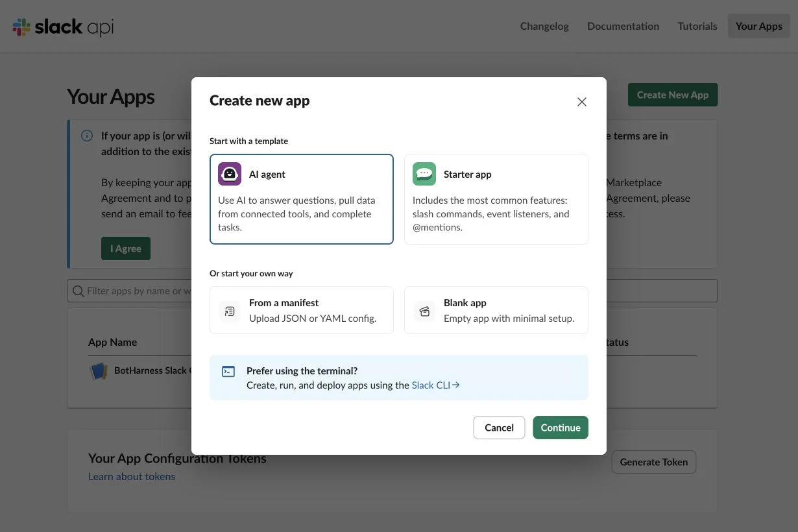The width and height of the screenshot is (798, 532).
Task: Open the Your Apps nav item
Action: [759, 26]
